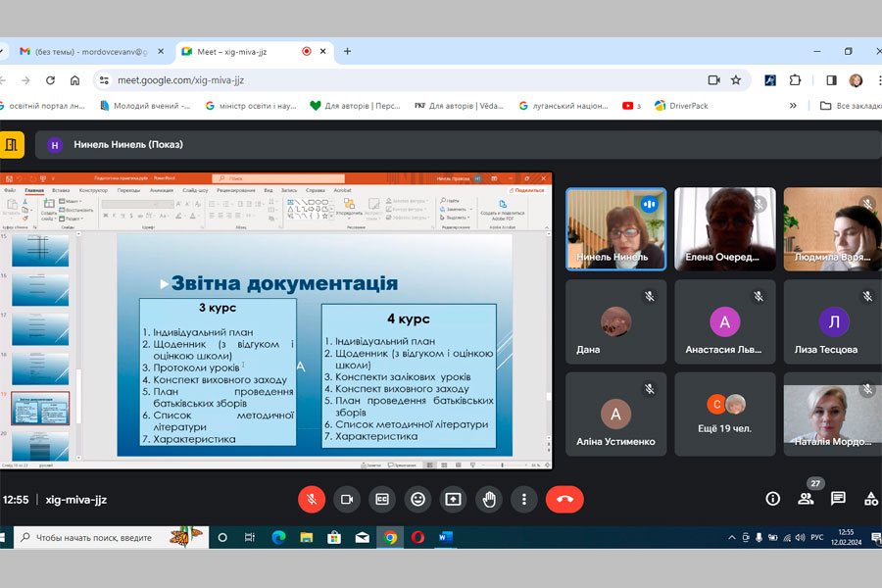Go forward in browser history

tap(25, 80)
